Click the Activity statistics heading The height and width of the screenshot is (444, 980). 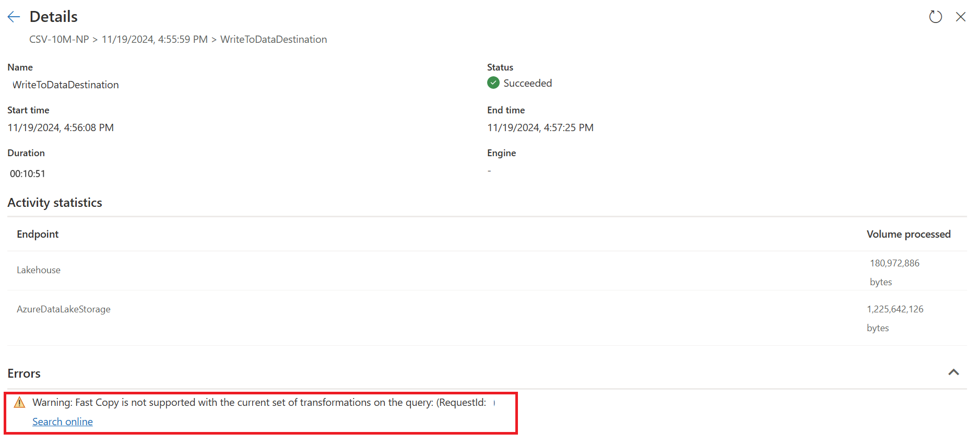coord(55,203)
